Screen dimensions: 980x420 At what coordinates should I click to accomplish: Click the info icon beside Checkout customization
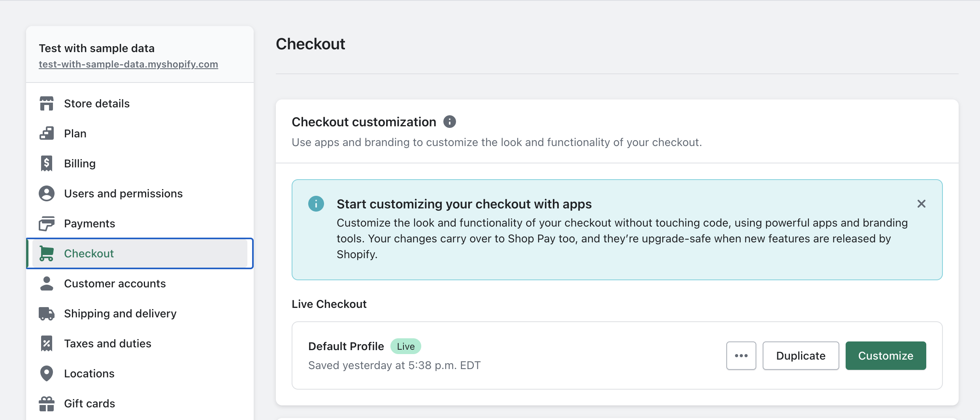449,122
